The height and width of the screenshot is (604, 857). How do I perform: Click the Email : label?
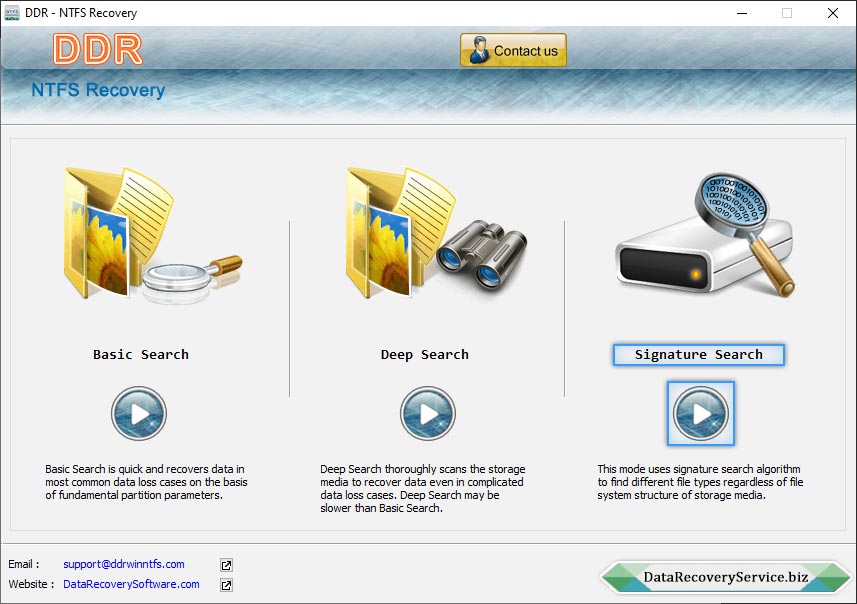(24, 564)
